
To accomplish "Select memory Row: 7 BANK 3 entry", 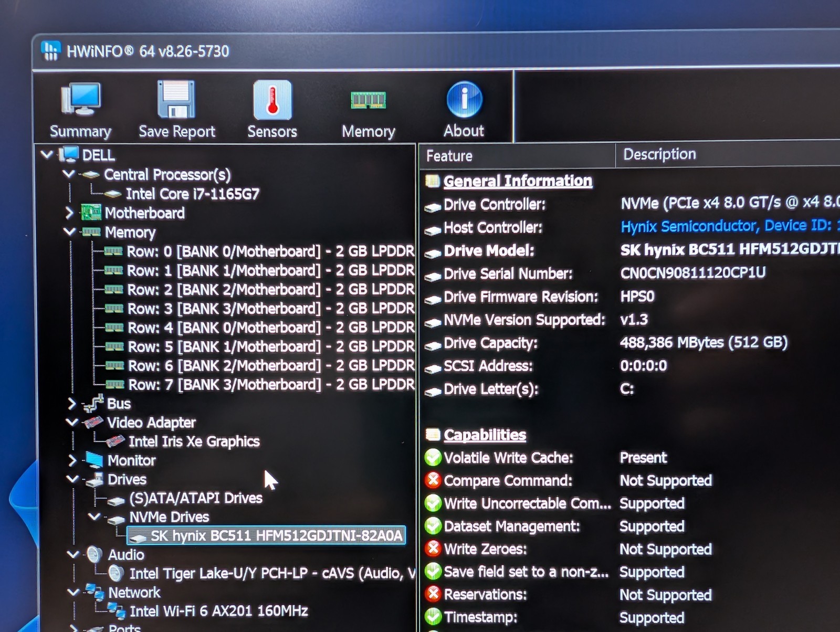I will pyautogui.click(x=271, y=384).
